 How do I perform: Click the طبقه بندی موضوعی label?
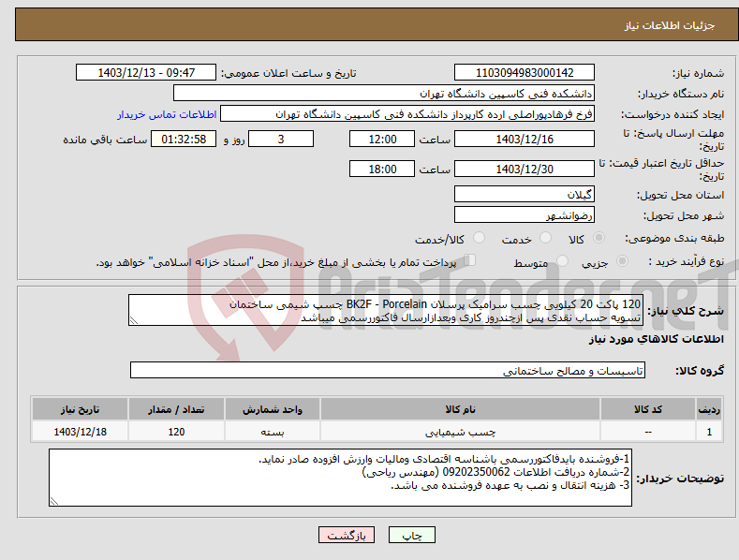[x=674, y=239]
